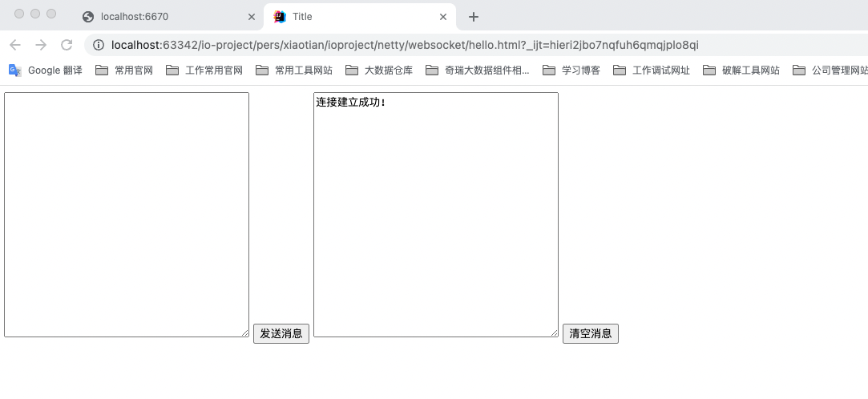Expand the 常用官网 bookmark folder

pos(124,71)
